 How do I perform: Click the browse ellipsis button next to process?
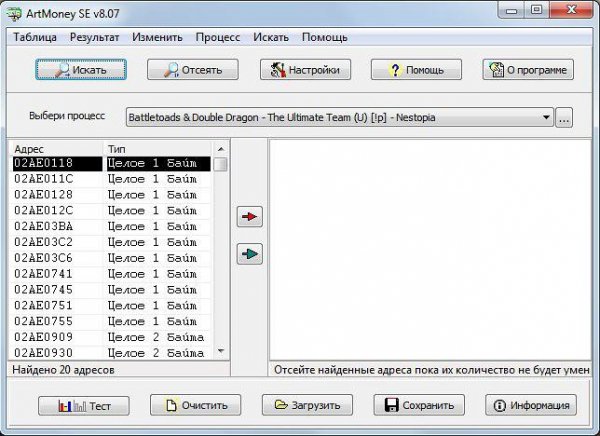pos(564,118)
